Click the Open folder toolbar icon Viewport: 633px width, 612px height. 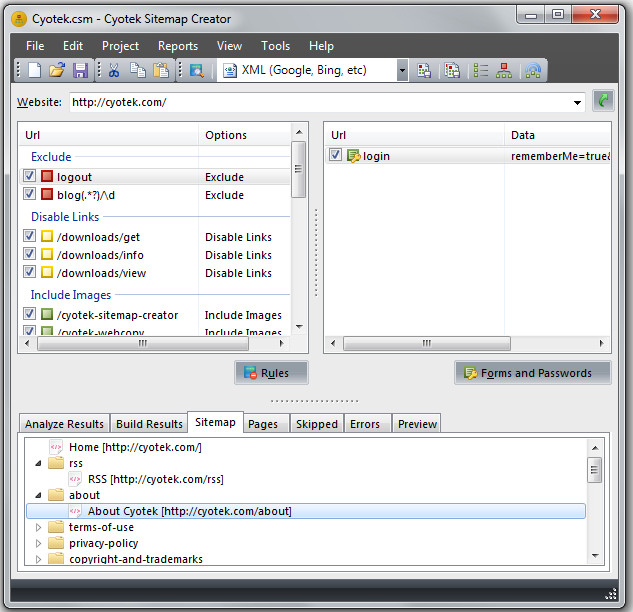(57, 70)
